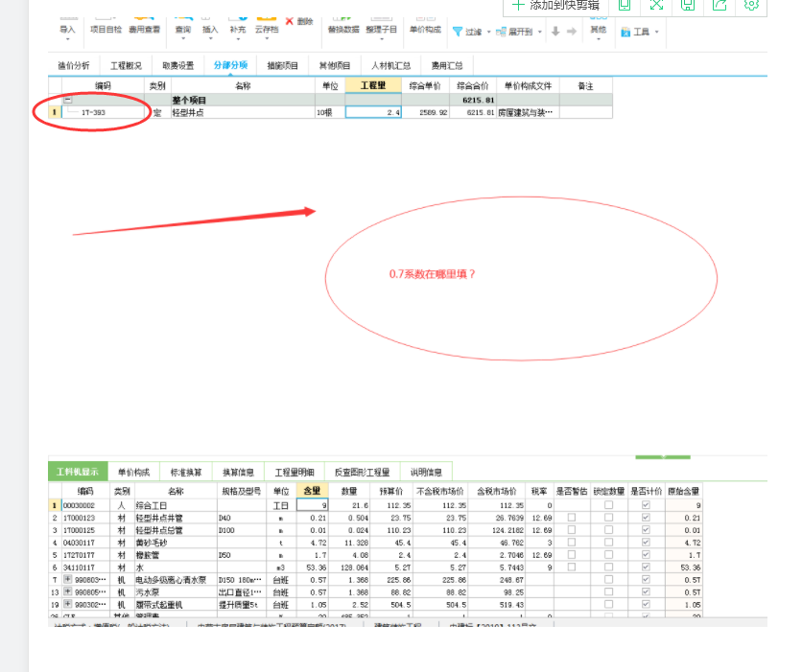Expand the 990302 履带式起重机 row
Viewport: 802px width, 672px height.
point(67,604)
